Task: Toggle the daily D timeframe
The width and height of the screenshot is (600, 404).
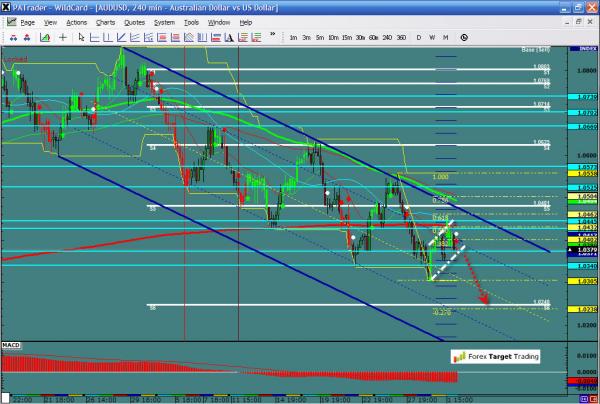Action: point(418,37)
